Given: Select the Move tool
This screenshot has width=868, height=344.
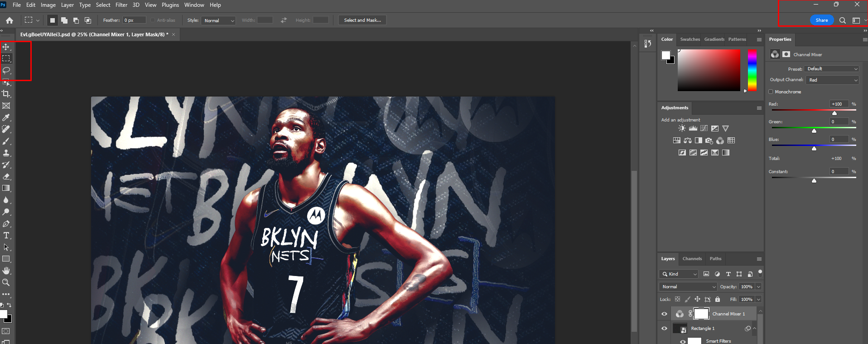Looking at the screenshot, I should [x=6, y=47].
